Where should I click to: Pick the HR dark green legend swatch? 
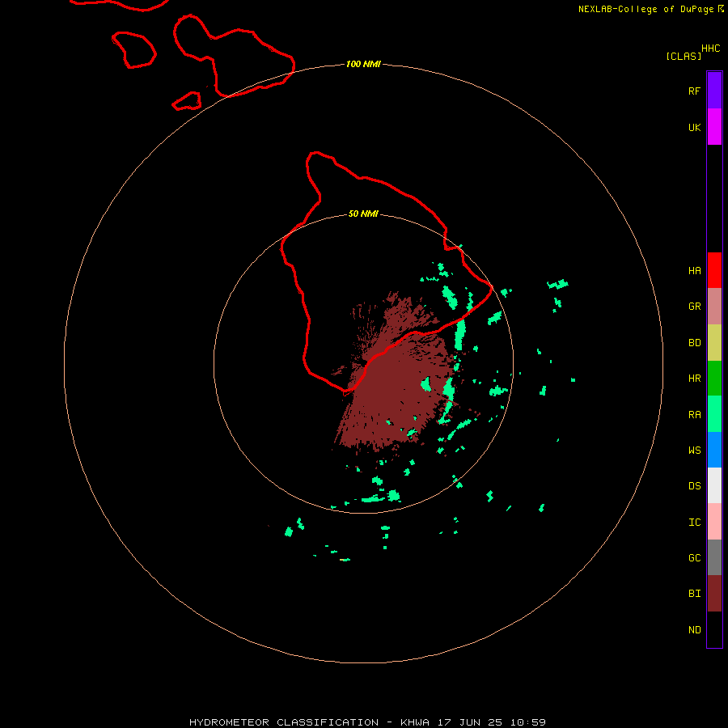pos(714,379)
